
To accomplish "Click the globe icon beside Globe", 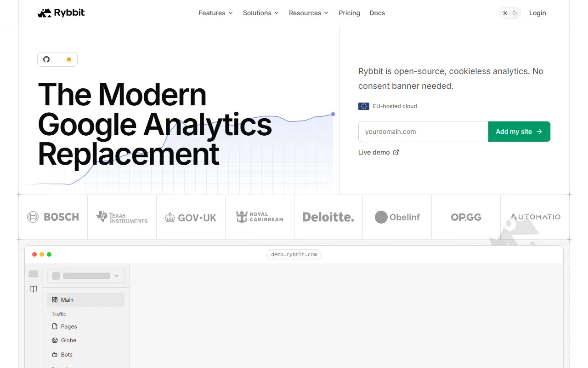I will click(55, 340).
